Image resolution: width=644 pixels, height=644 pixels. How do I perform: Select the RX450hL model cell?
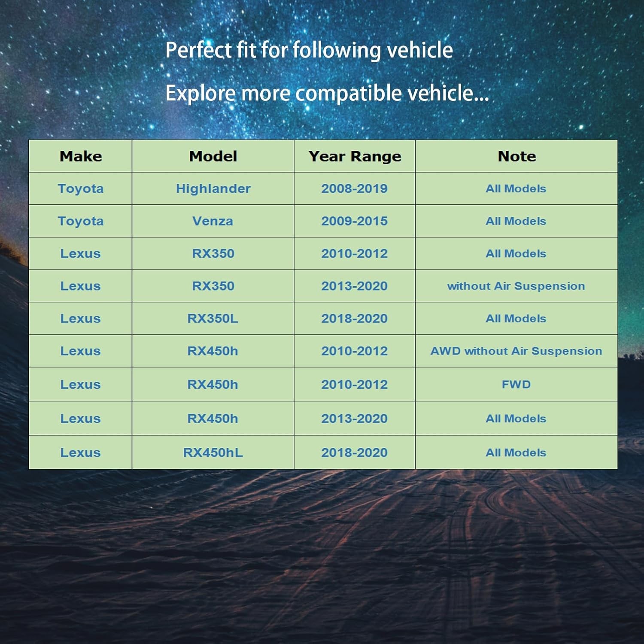[213, 453]
